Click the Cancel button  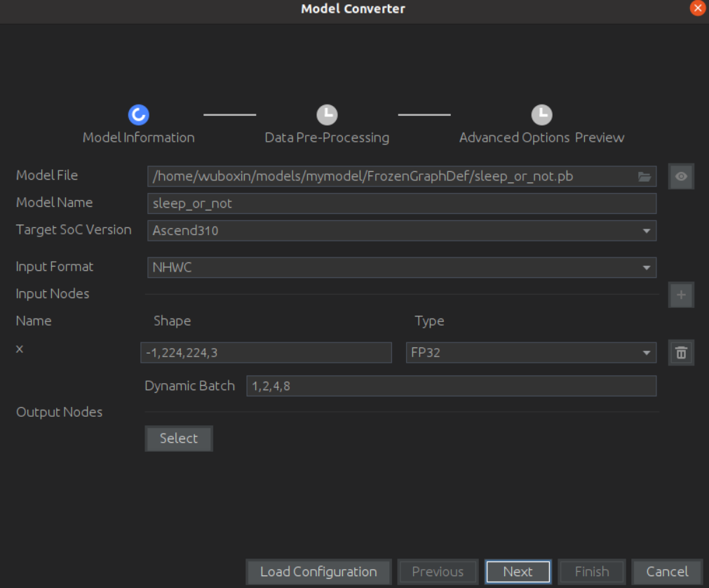click(667, 572)
